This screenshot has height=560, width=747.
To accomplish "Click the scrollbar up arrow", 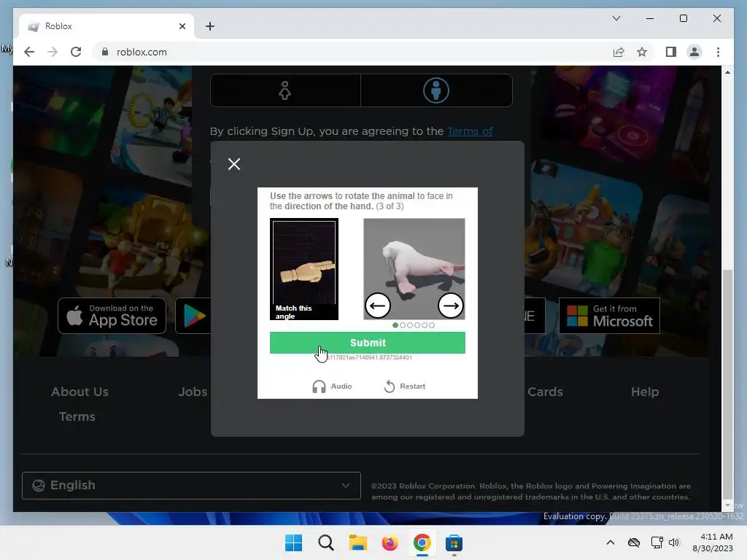I will tap(727, 72).
